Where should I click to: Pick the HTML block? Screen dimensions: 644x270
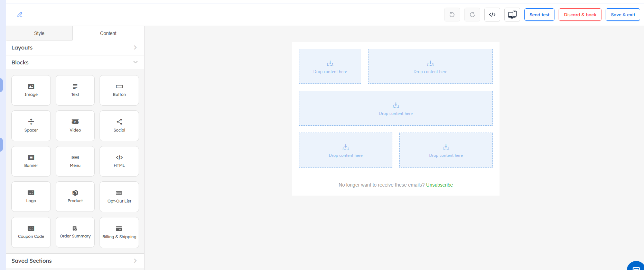pos(119,161)
